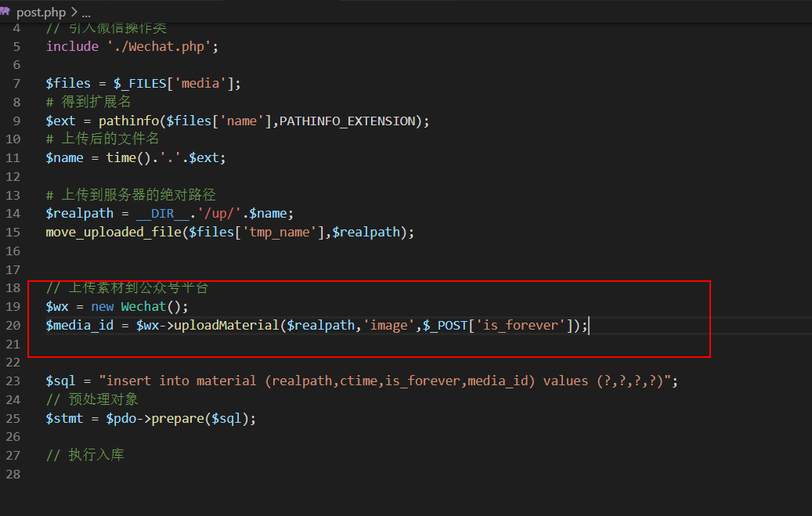Click the PATHINFO_EXTENSION constant
812x516 pixels.
[x=348, y=121]
